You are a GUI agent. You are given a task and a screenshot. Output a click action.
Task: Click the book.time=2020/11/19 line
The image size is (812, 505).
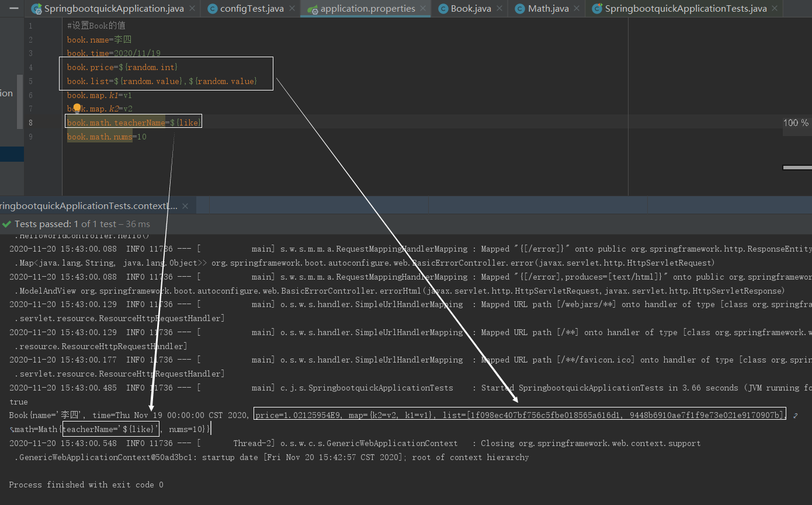tap(114, 54)
